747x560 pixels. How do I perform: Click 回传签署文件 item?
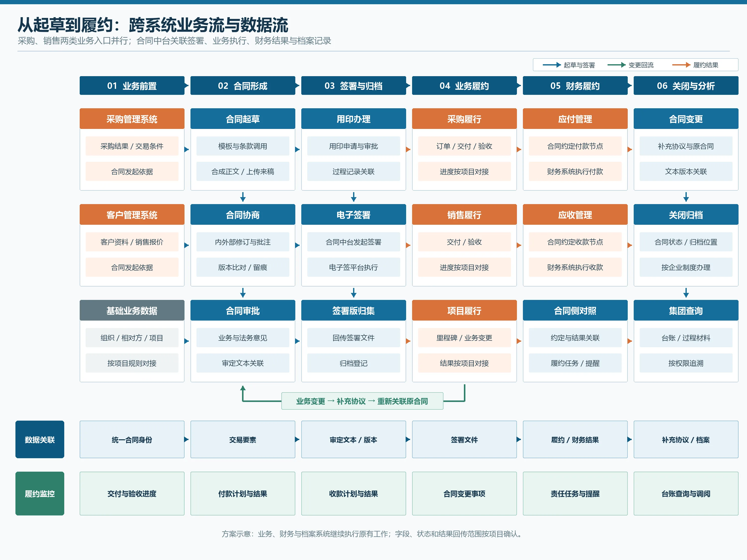tap(354, 338)
